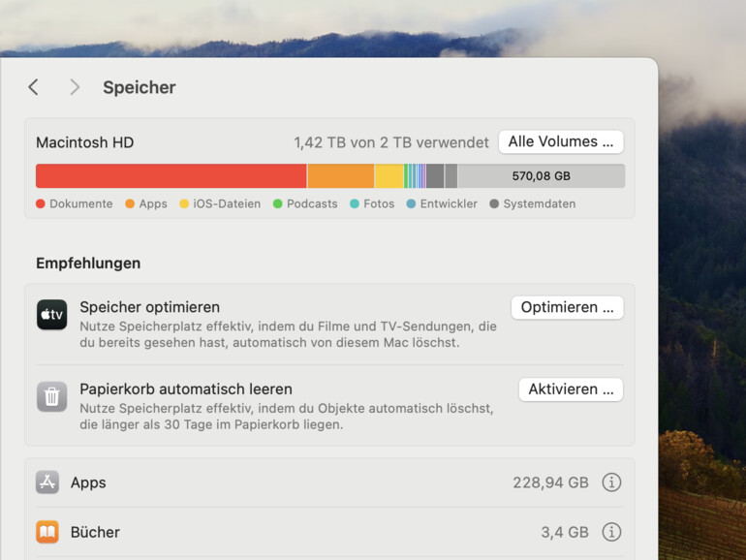This screenshot has height=560, width=746.
Task: Click the 3,4 GB value
Action: [x=565, y=532]
